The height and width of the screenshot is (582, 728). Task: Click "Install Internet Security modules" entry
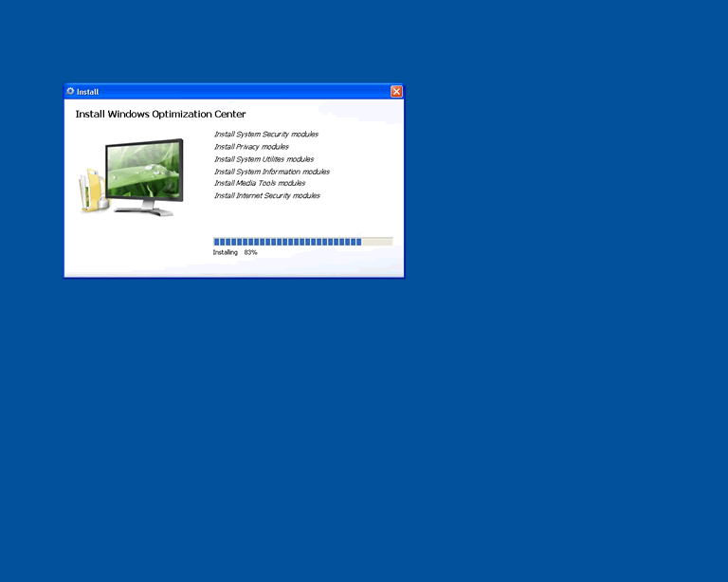(x=267, y=195)
